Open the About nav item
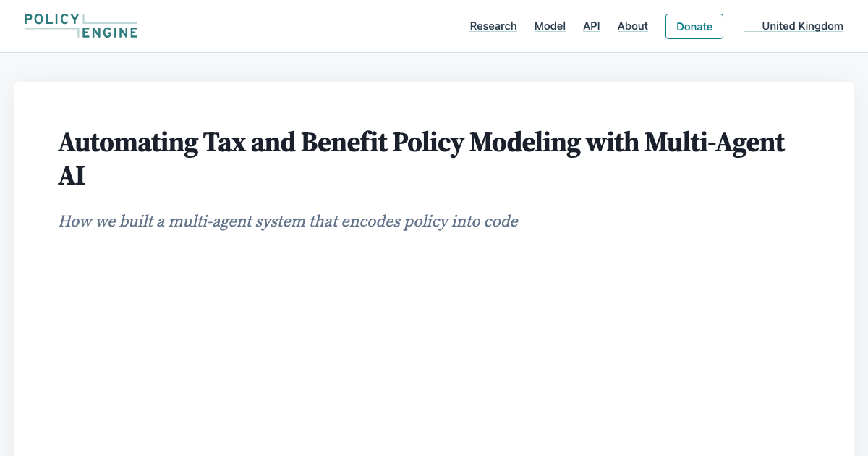 tap(632, 26)
